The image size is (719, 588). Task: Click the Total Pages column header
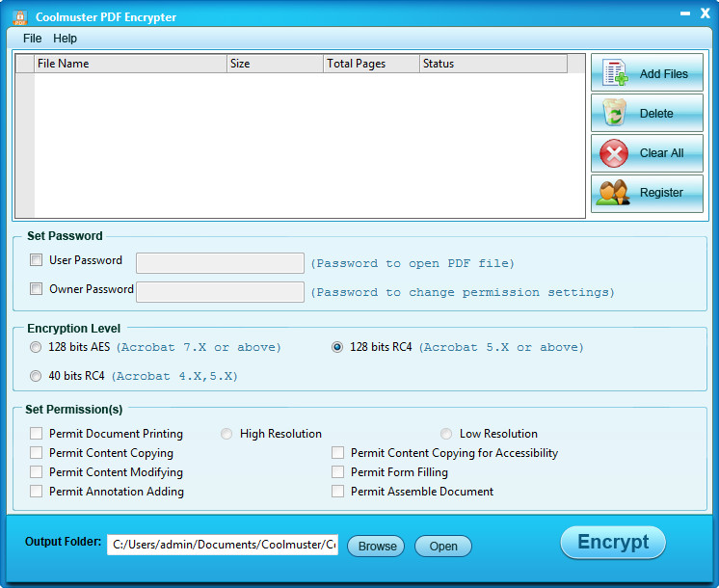(x=371, y=64)
